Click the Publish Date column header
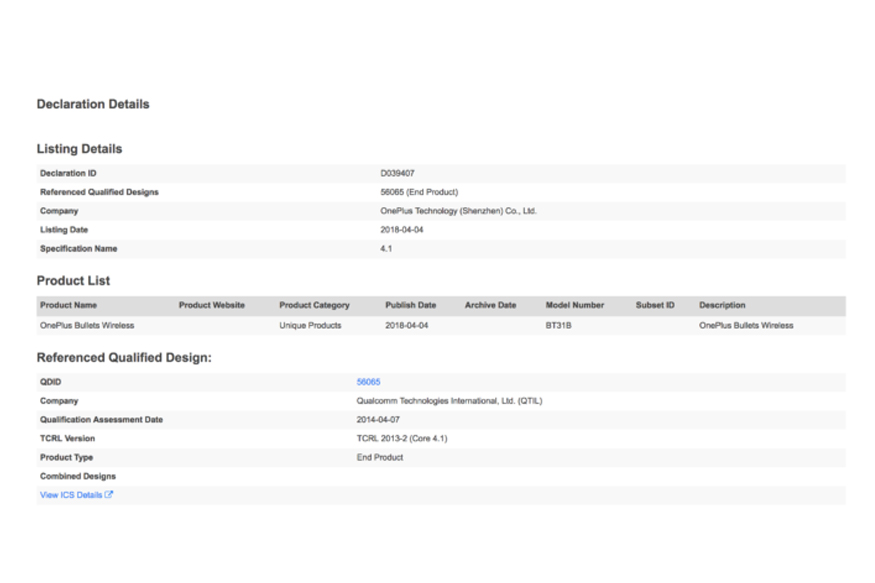Screen dimensions: 875x583 411,305
